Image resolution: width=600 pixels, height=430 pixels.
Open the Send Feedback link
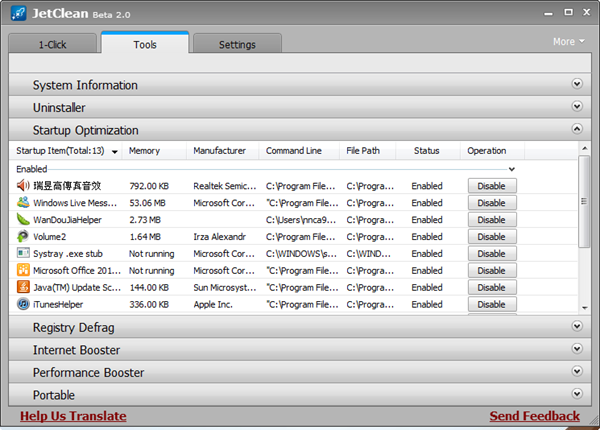535,416
